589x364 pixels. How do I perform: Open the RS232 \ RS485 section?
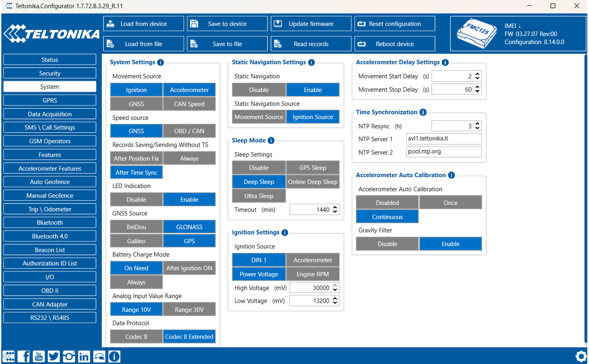point(50,318)
